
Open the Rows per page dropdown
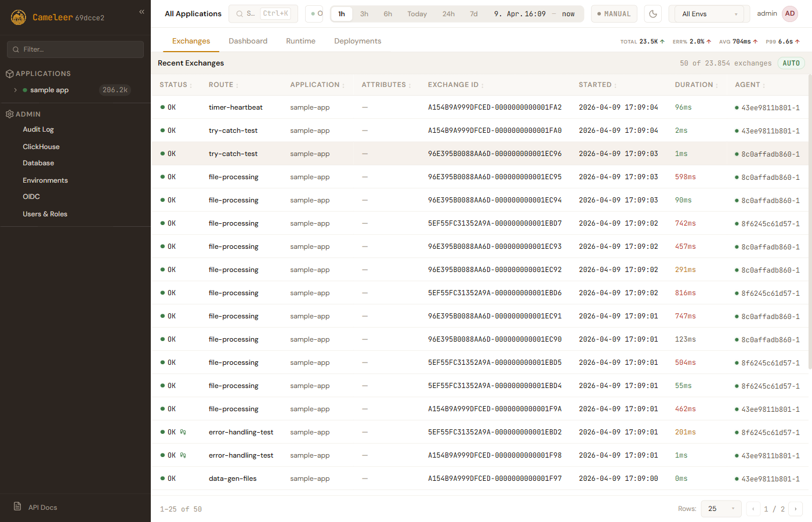point(721,509)
